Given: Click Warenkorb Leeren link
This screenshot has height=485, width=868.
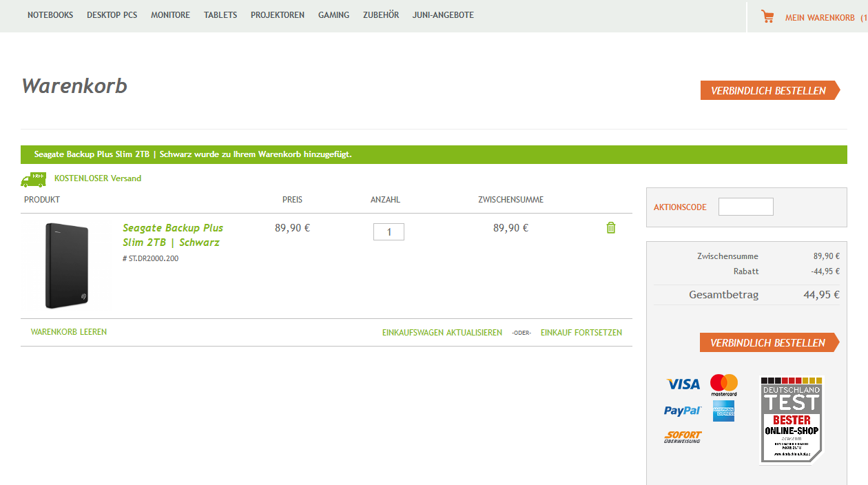Looking at the screenshot, I should 69,332.
